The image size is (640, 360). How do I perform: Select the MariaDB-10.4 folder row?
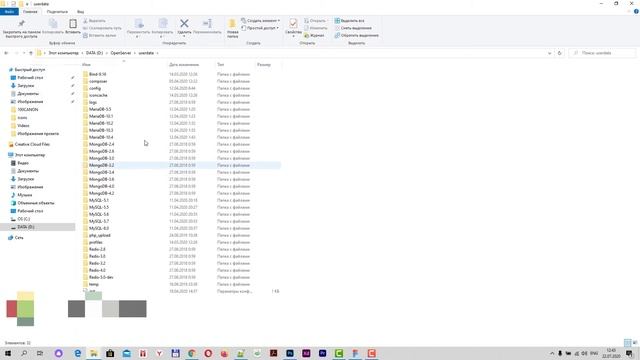point(181,137)
